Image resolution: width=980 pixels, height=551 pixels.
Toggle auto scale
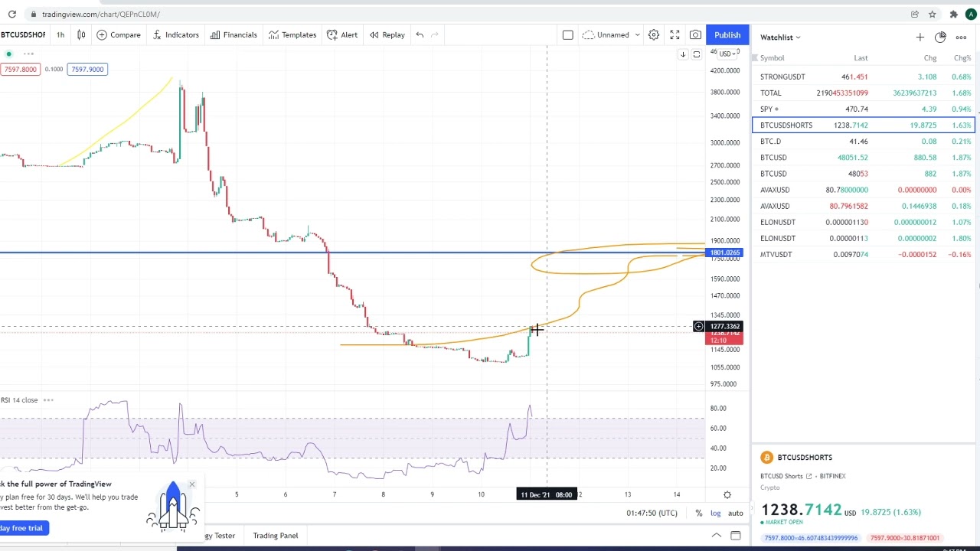[x=735, y=513]
